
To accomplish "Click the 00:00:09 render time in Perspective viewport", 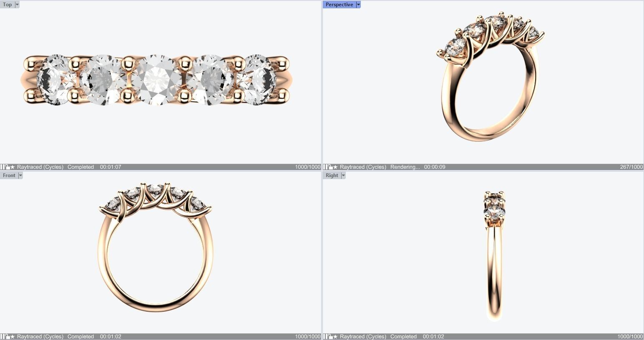I will point(435,167).
